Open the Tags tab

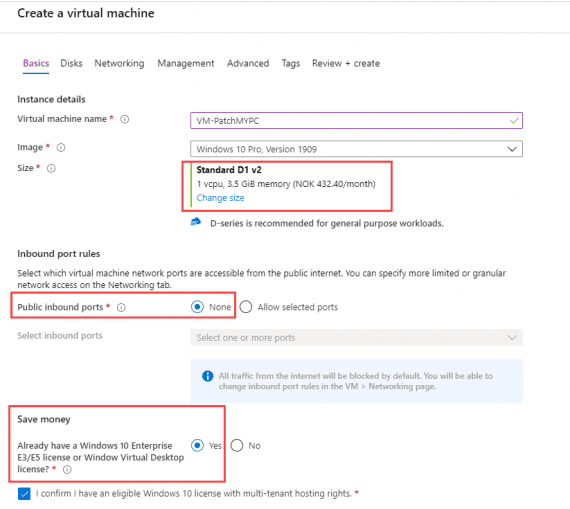click(x=291, y=63)
